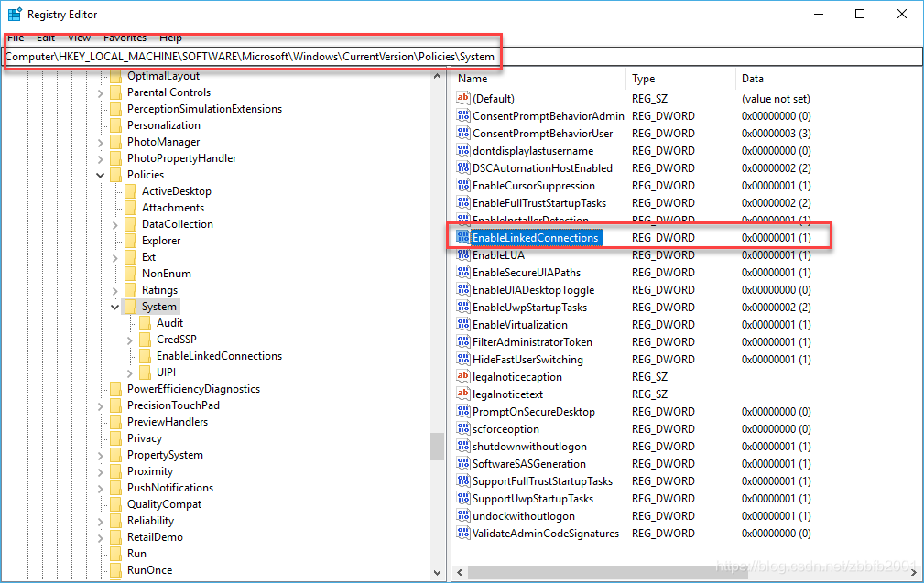Expand the CredSSP key

point(130,340)
